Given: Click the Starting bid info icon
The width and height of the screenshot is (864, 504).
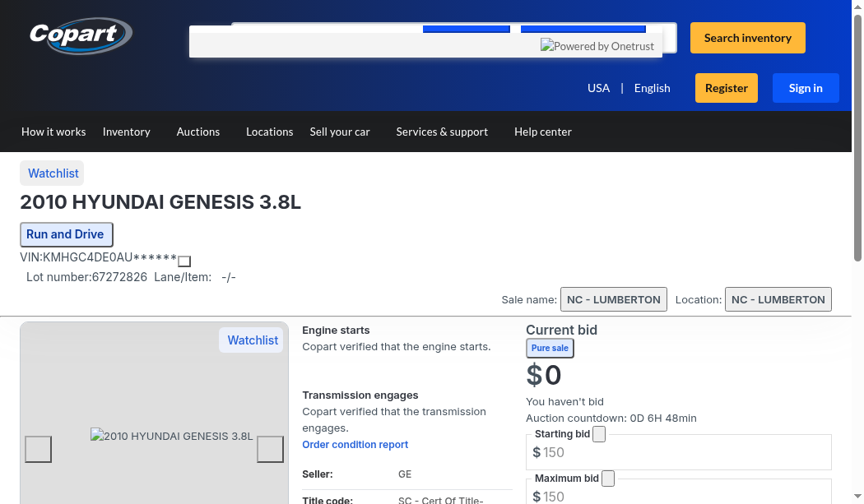Looking at the screenshot, I should pos(599,434).
